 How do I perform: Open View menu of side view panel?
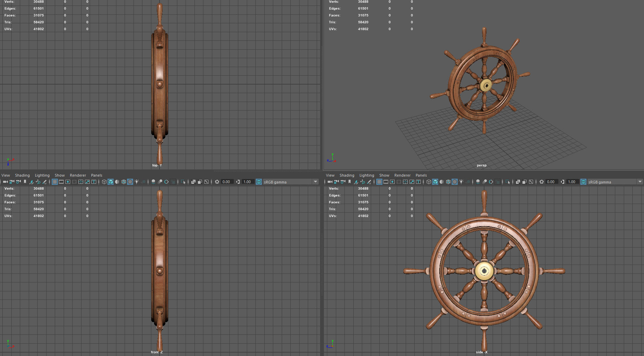[x=330, y=175]
